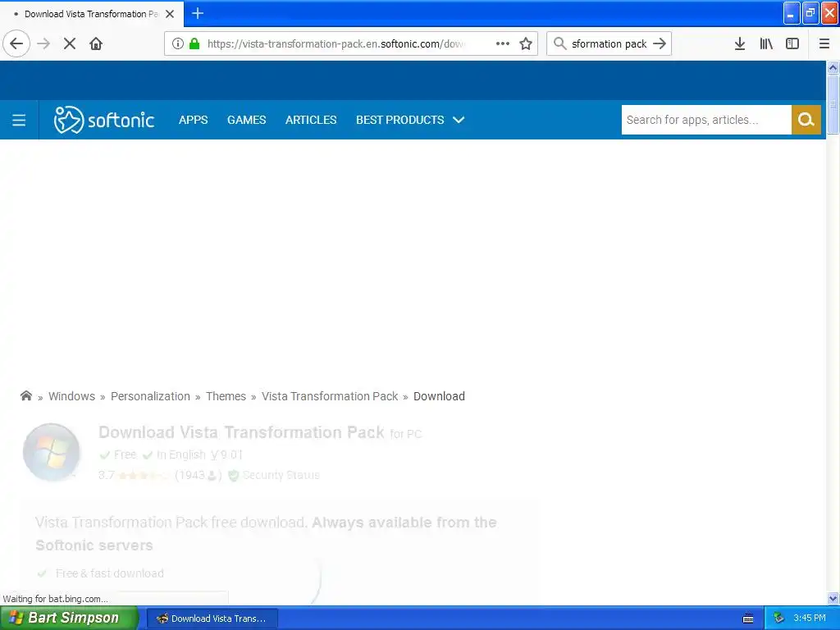This screenshot has height=630, width=840.
Task: Click the address bar URL field
Action: pyautogui.click(x=336, y=43)
